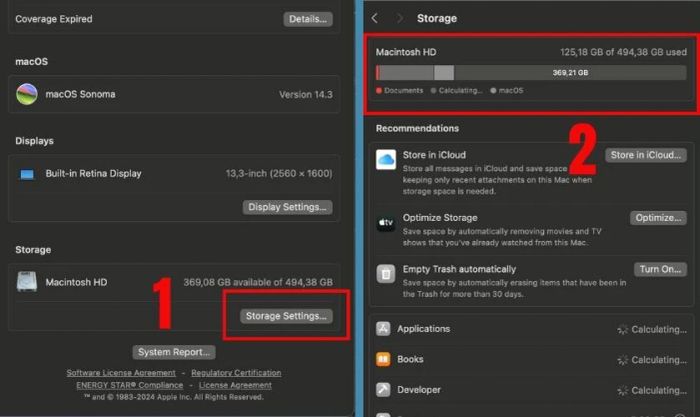
Task: Select the Books storage row
Action: pos(531,359)
